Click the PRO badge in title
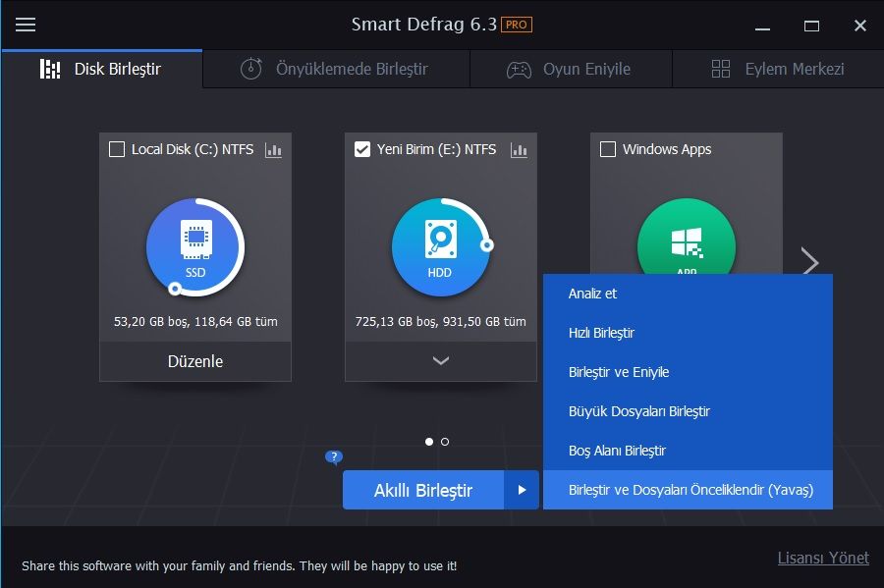This screenshot has width=884, height=588. click(x=517, y=25)
